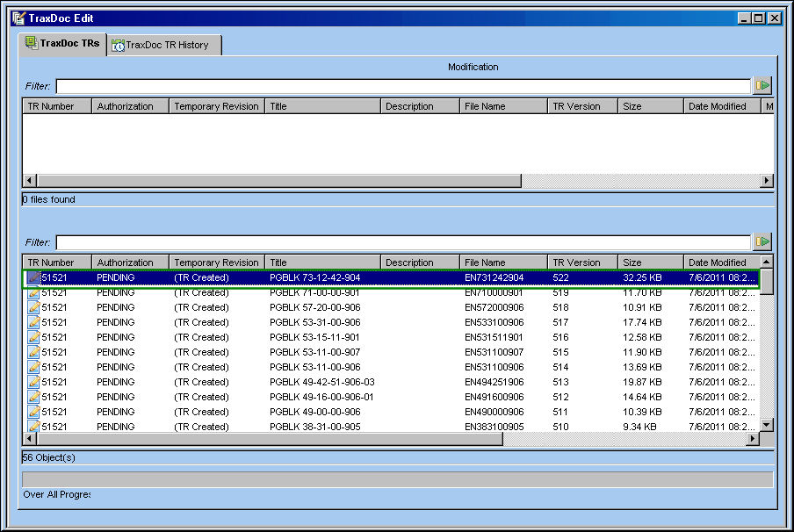This screenshot has height=532, width=794.
Task: Sort the lower table by the TR Version header
Action: 583,262
